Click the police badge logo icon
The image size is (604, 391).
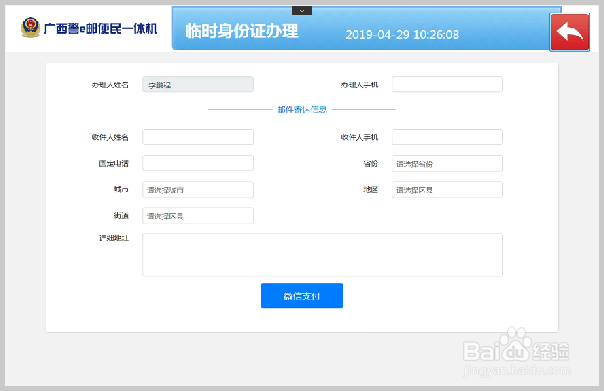[30, 27]
